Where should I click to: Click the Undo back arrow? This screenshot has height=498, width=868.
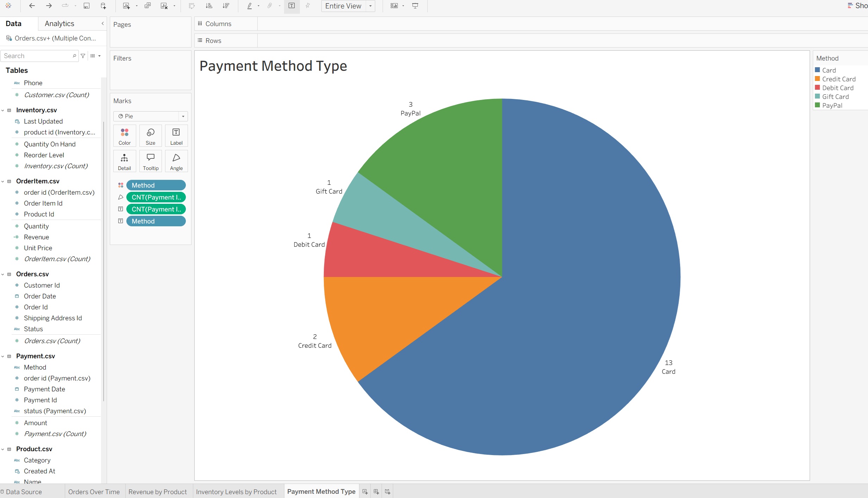coord(32,6)
